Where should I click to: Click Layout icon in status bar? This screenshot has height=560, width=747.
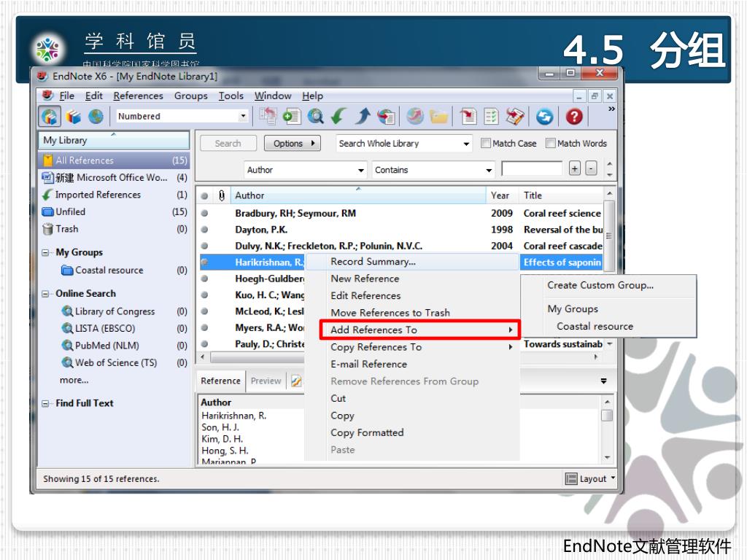click(570, 478)
